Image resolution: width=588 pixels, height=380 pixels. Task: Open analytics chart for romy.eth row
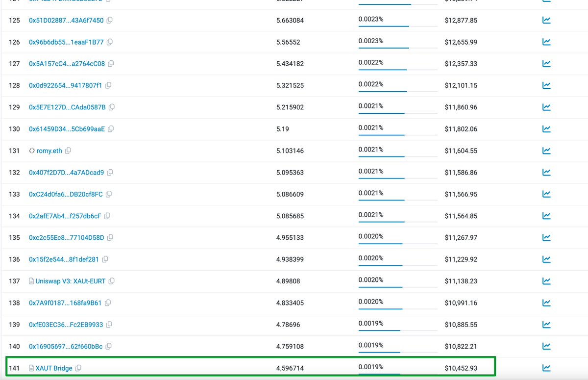pos(546,151)
